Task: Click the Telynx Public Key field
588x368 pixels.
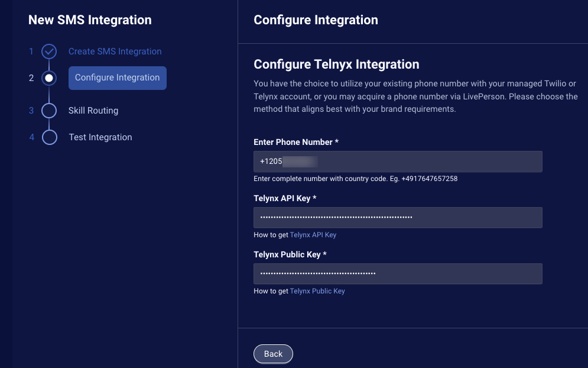Action: coord(398,274)
